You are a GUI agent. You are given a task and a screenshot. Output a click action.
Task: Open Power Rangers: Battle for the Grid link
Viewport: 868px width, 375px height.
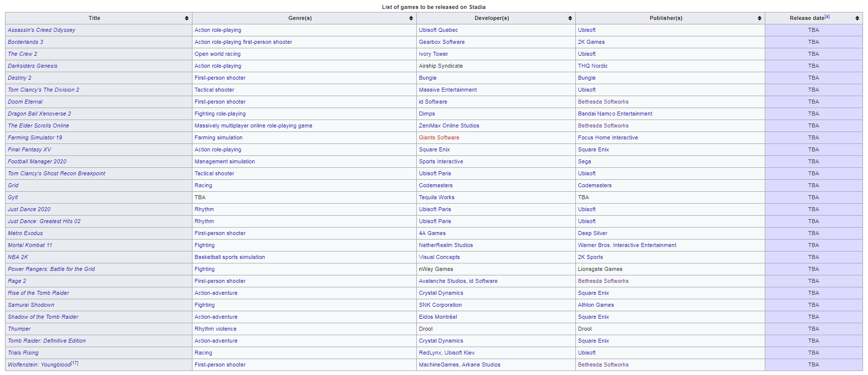[x=51, y=269]
